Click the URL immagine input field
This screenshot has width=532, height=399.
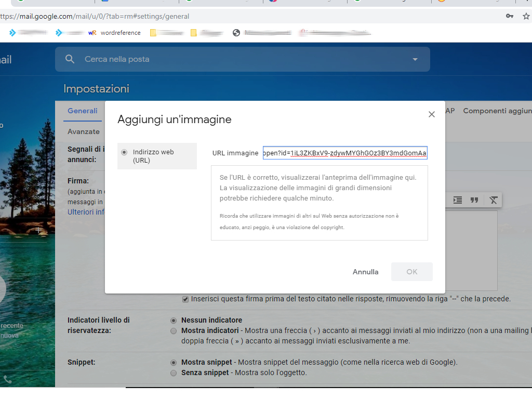(x=345, y=153)
